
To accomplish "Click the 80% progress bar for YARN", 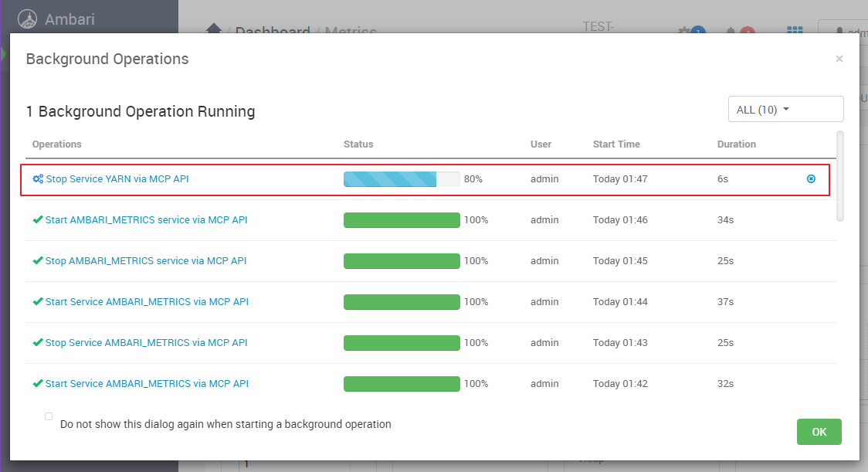I will 402,179.
